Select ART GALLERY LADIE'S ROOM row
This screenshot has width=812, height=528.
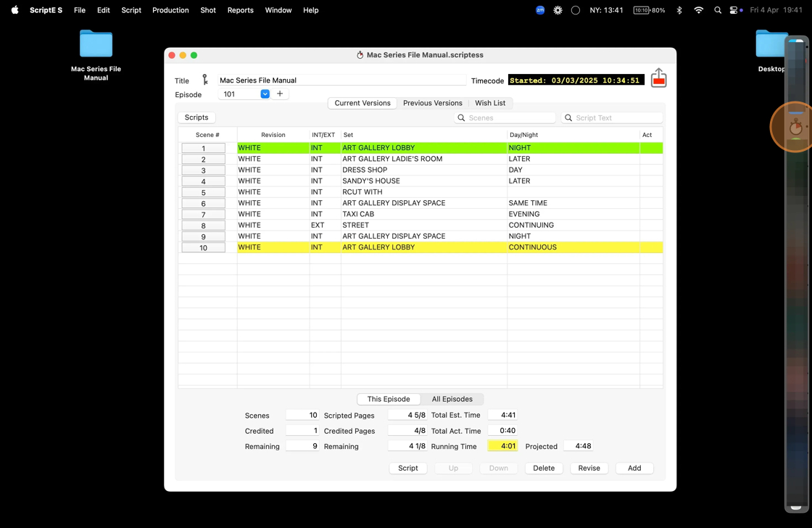(420, 159)
